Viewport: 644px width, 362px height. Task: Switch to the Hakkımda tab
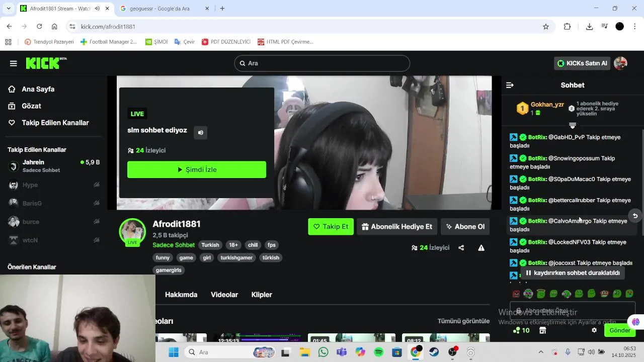181,295
